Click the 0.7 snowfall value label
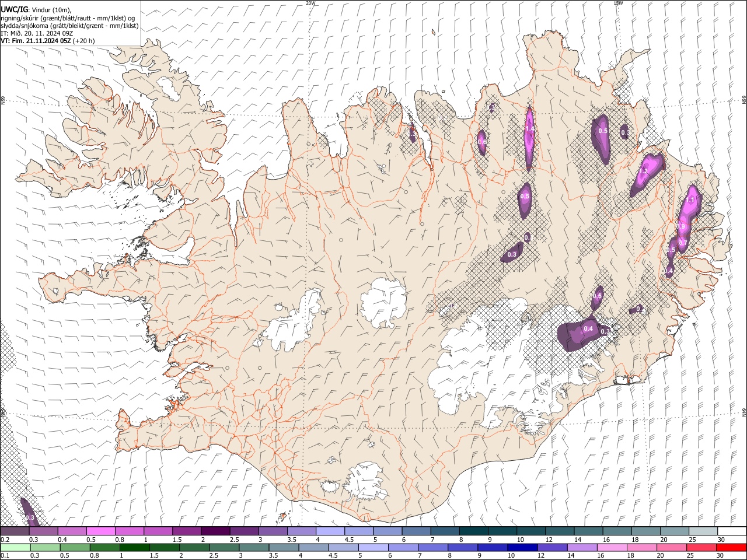Screen dimensions: 747x560 (683, 243)
